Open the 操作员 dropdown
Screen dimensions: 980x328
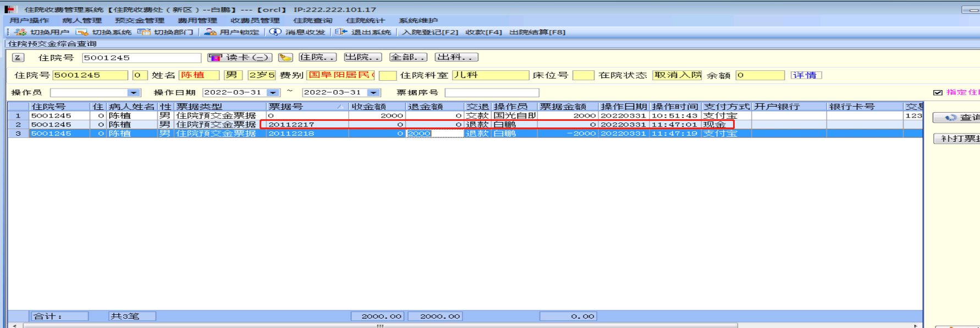coord(133,93)
